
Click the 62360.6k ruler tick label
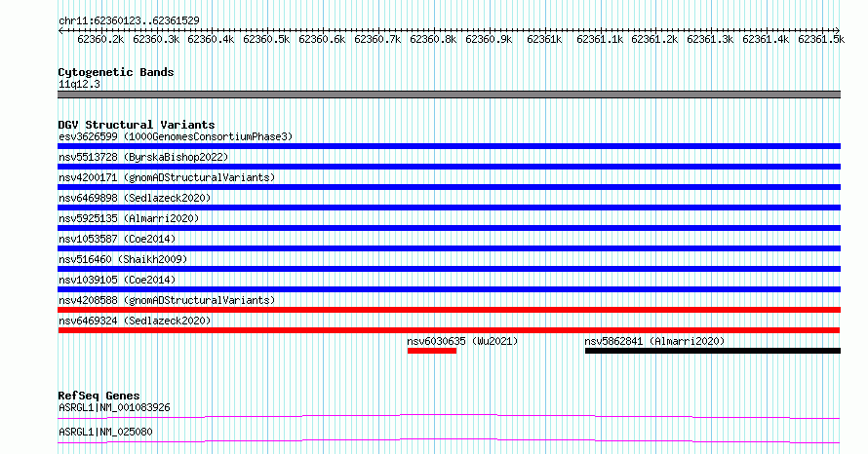click(x=322, y=39)
